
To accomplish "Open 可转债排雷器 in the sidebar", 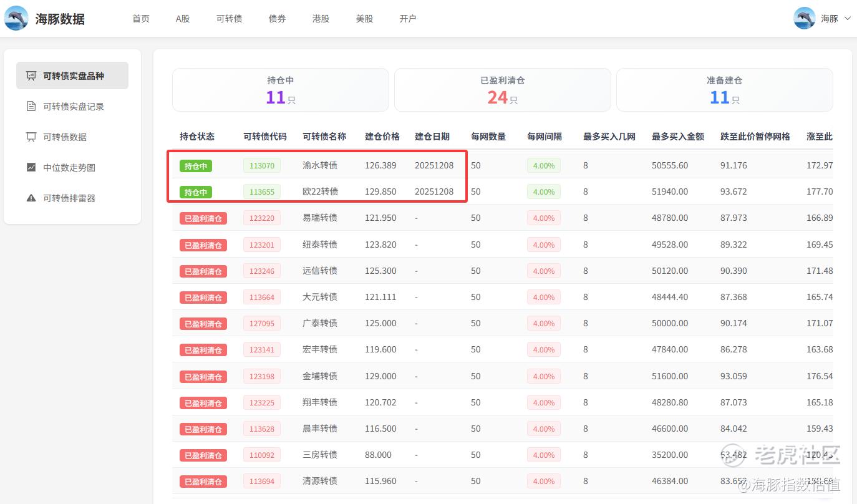I will [x=72, y=198].
